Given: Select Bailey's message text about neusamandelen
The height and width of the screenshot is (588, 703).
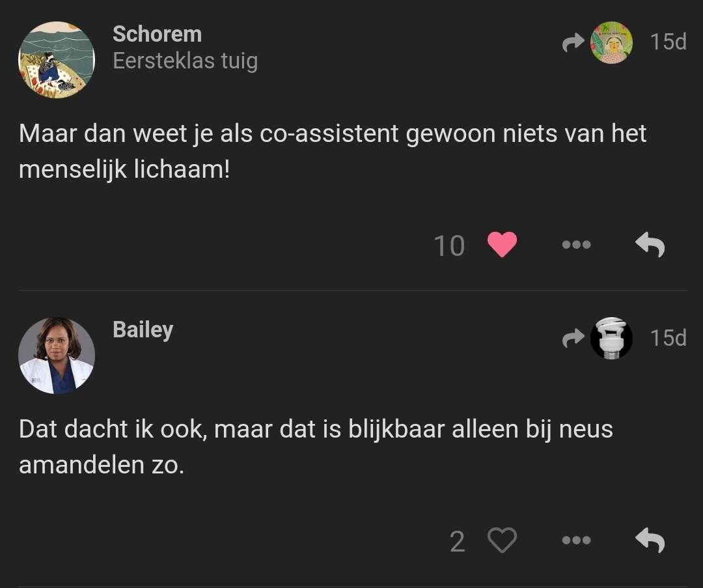Looking at the screenshot, I should coord(316,447).
